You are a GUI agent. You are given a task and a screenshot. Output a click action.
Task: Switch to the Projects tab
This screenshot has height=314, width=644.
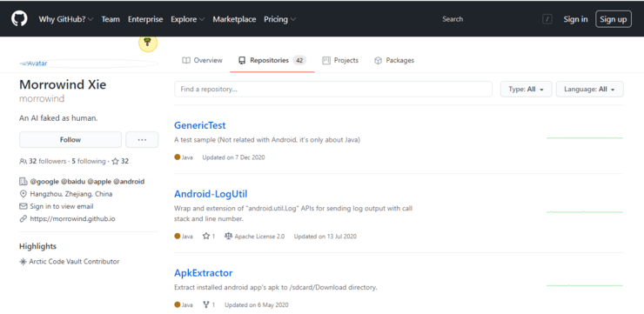[x=340, y=60]
